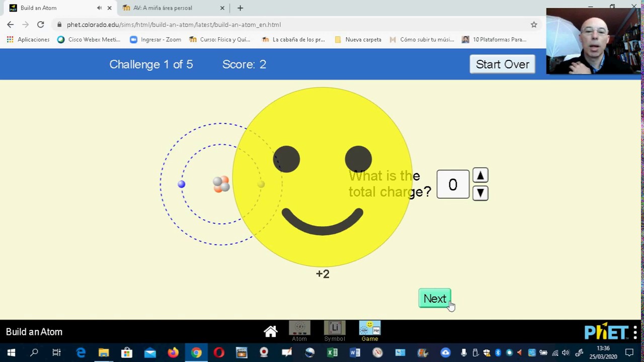The width and height of the screenshot is (644, 362).
Task: Open the Cómo subir tu músi... bookmark
Action: click(x=422, y=39)
